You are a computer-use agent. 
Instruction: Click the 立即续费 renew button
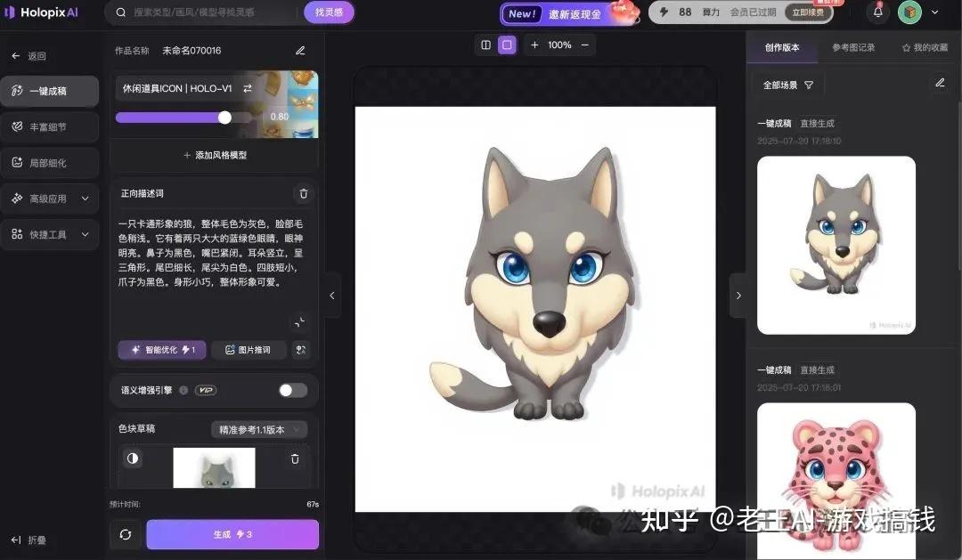coord(808,12)
